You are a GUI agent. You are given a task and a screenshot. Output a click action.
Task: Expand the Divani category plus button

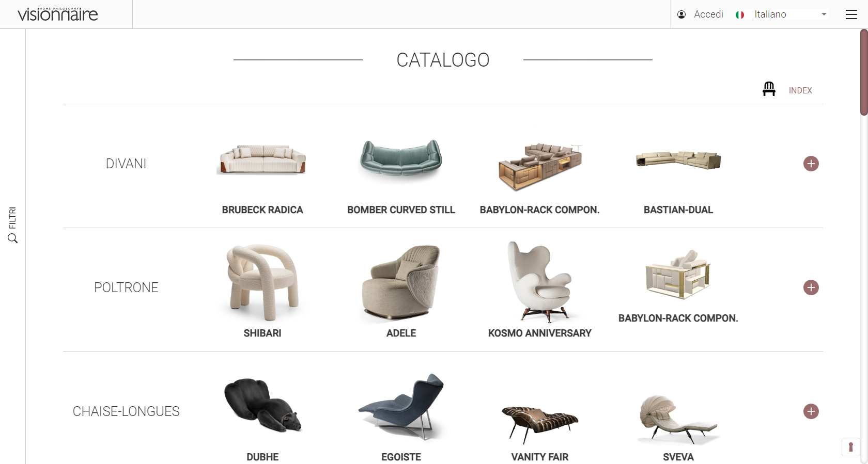[811, 164]
